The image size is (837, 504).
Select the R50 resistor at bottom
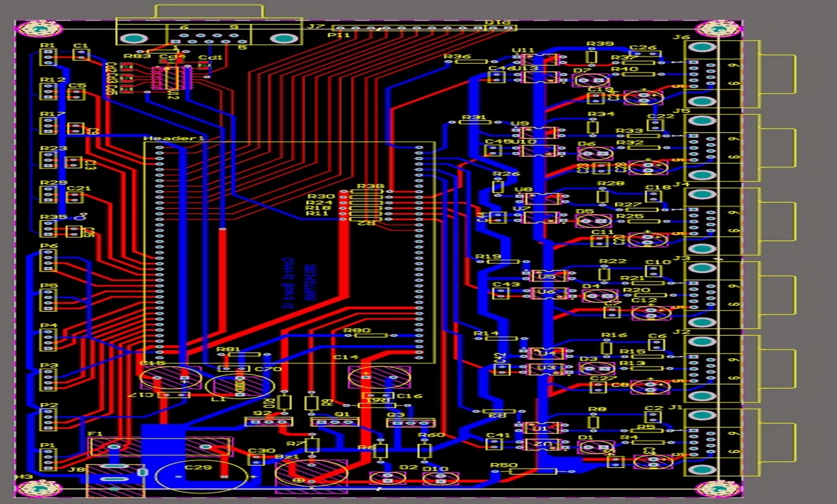(x=532, y=471)
